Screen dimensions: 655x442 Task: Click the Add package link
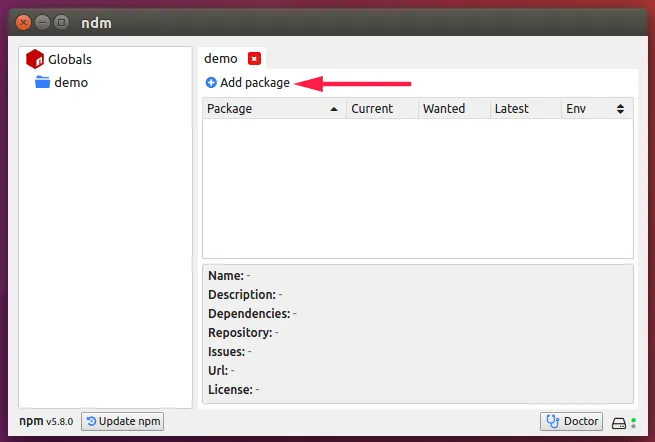tap(254, 83)
